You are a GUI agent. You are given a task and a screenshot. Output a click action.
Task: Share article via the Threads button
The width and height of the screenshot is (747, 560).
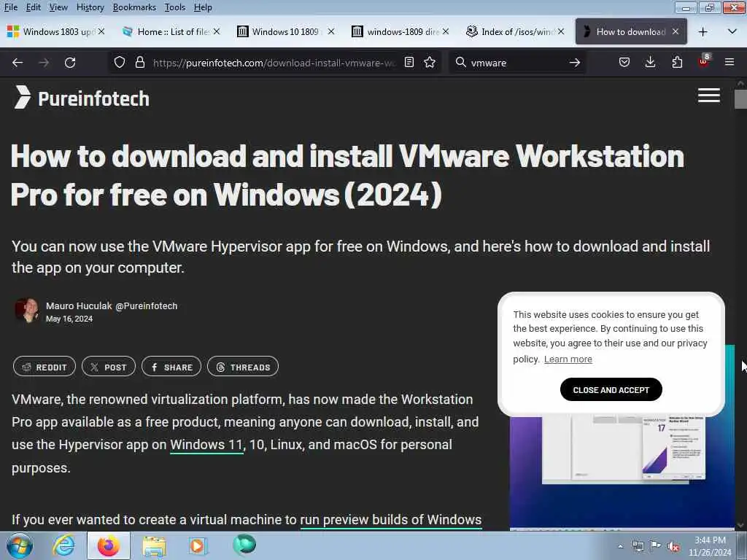click(243, 367)
